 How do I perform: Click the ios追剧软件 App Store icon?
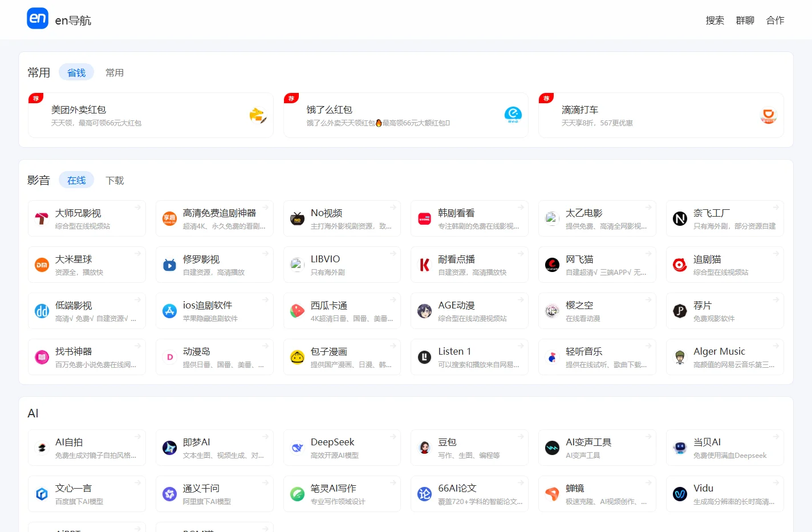[x=169, y=311]
